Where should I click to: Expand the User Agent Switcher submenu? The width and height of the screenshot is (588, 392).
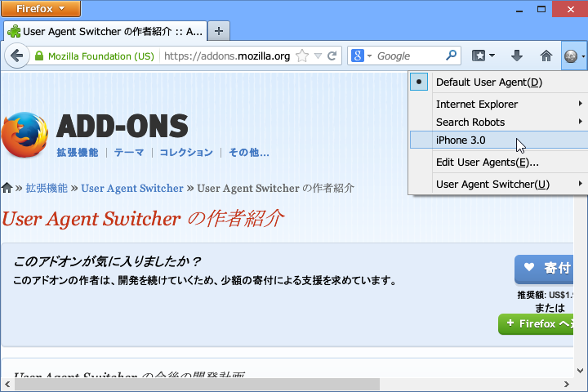tap(498, 185)
